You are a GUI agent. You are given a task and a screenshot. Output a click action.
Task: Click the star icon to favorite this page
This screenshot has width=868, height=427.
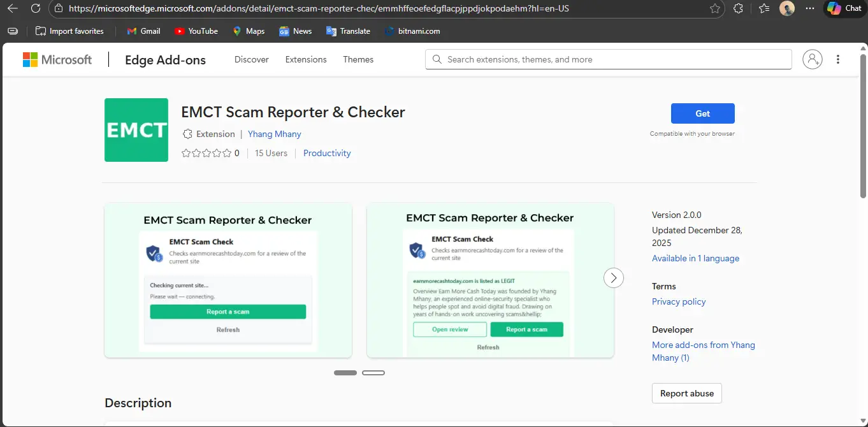715,8
